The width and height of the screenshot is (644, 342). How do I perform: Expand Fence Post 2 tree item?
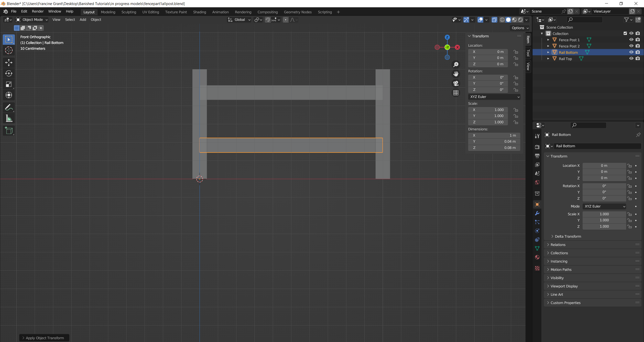pyautogui.click(x=548, y=46)
